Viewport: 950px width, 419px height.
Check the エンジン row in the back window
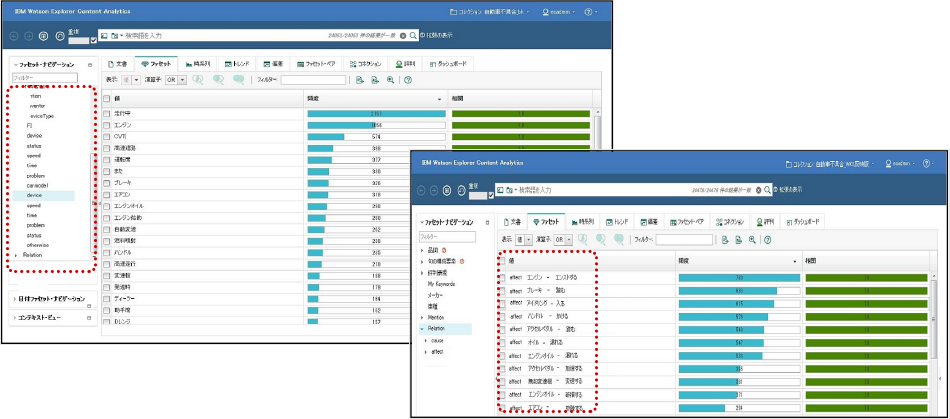(107, 125)
